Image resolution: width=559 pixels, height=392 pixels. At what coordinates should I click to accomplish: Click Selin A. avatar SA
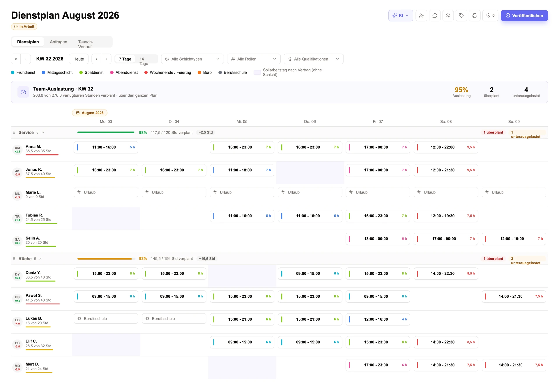(17, 241)
